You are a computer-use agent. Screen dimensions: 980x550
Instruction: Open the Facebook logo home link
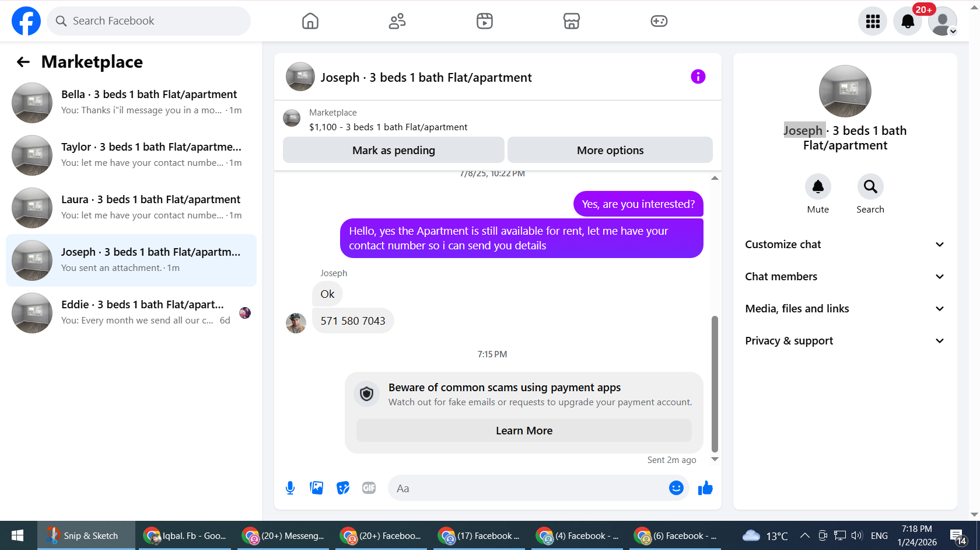coord(26,21)
